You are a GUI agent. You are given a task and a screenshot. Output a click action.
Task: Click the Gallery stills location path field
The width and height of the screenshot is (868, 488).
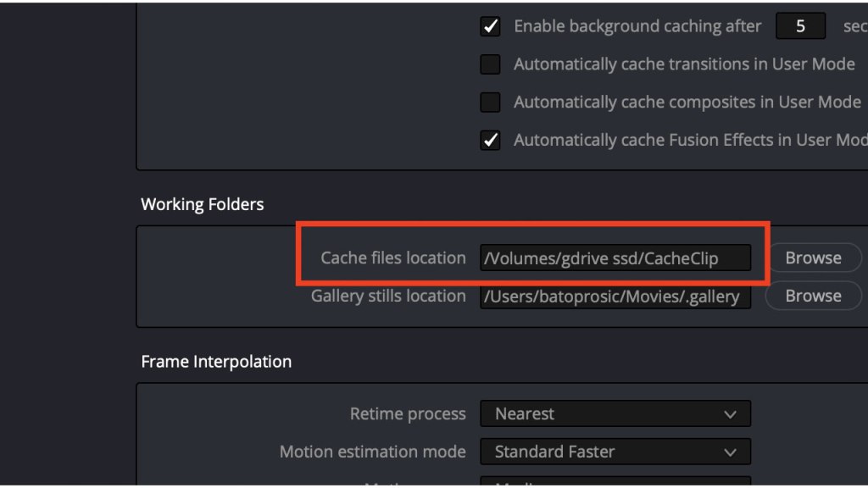(615, 297)
